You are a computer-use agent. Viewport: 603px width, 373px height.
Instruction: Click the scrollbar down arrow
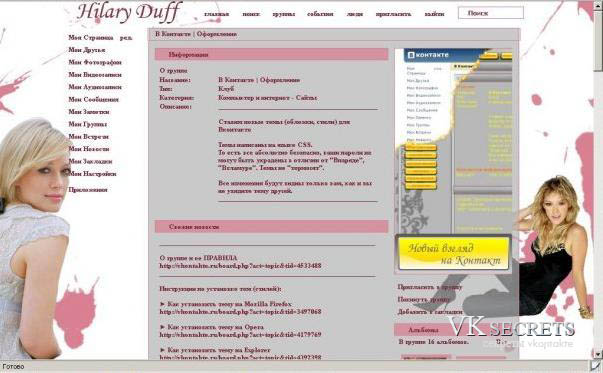pos(598,353)
